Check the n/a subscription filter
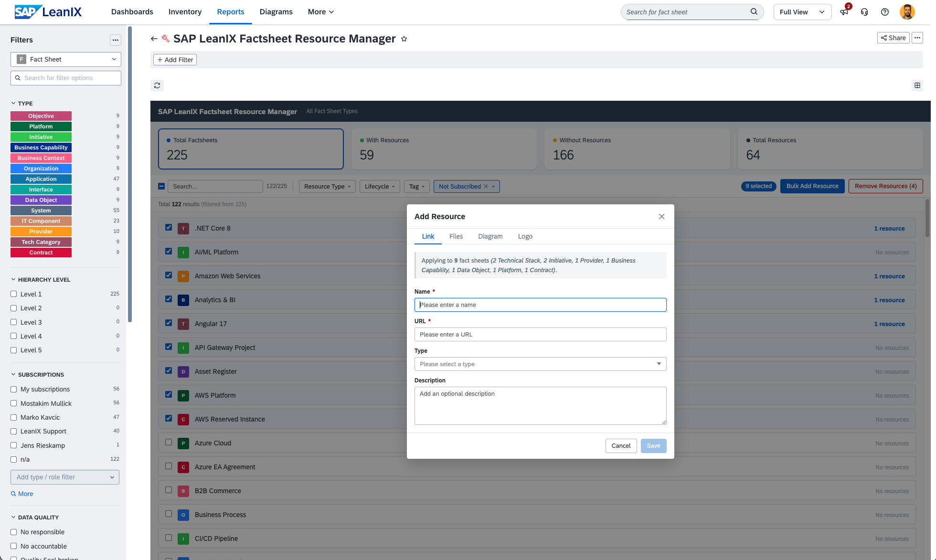 (14, 459)
